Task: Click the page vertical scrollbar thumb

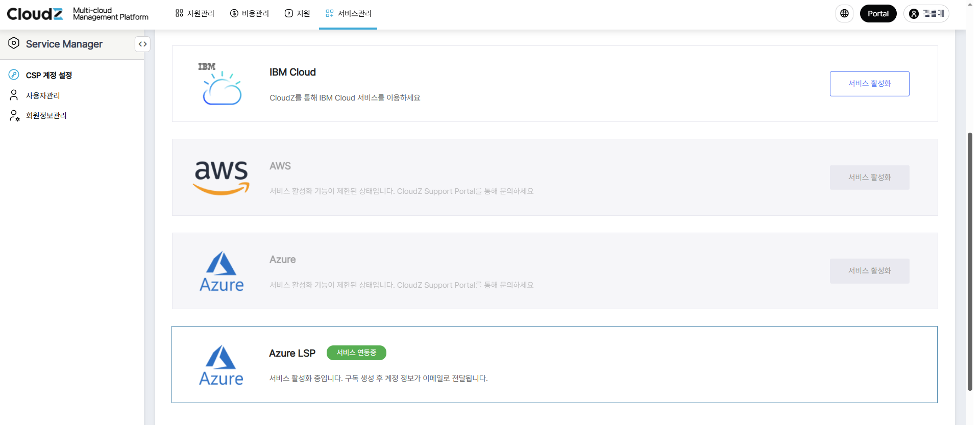Action: (970, 262)
